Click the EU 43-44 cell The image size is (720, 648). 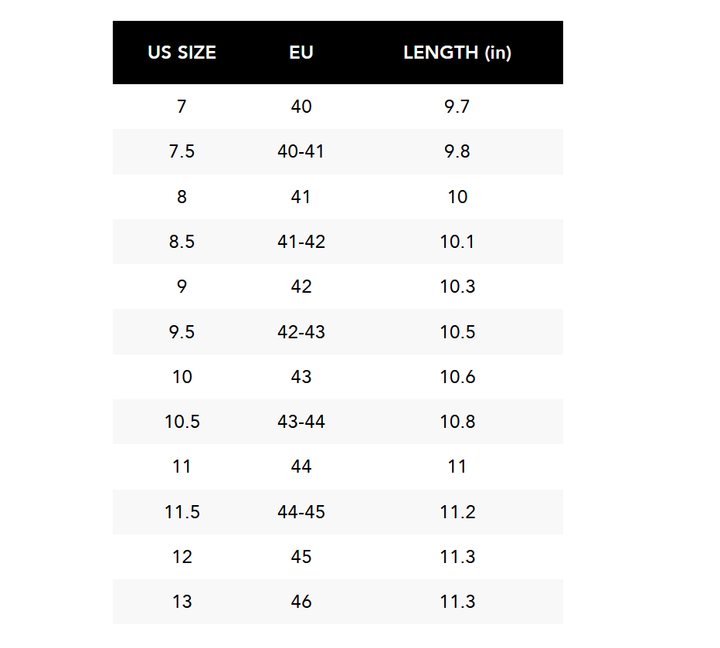301,422
